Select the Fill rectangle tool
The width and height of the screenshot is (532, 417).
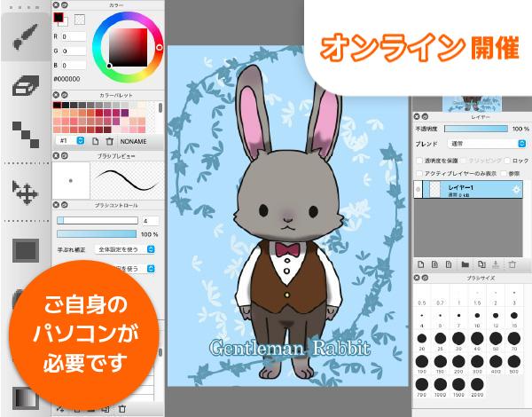(x=26, y=250)
